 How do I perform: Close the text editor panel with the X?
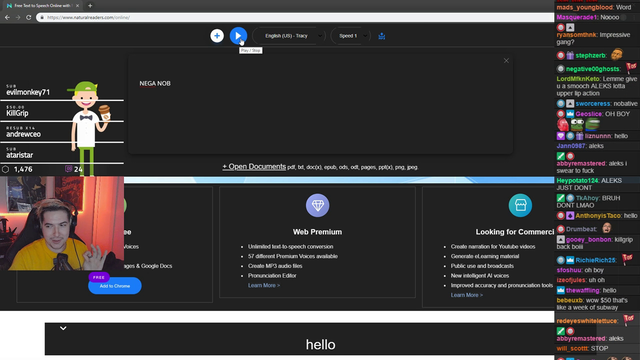click(x=506, y=61)
